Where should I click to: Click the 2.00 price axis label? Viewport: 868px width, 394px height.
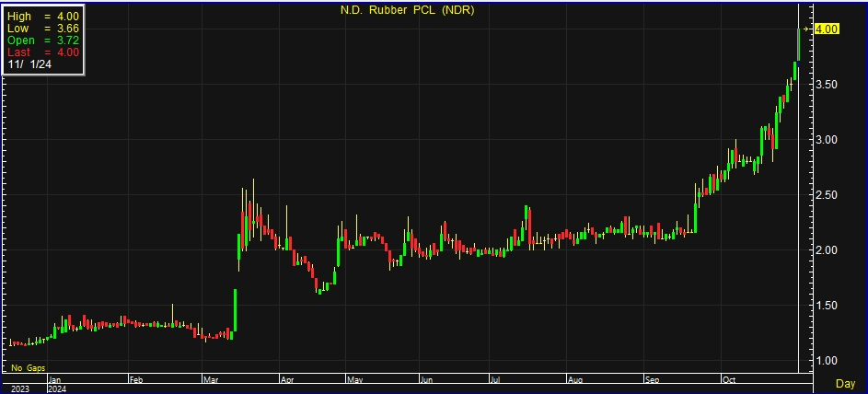pyautogui.click(x=827, y=250)
